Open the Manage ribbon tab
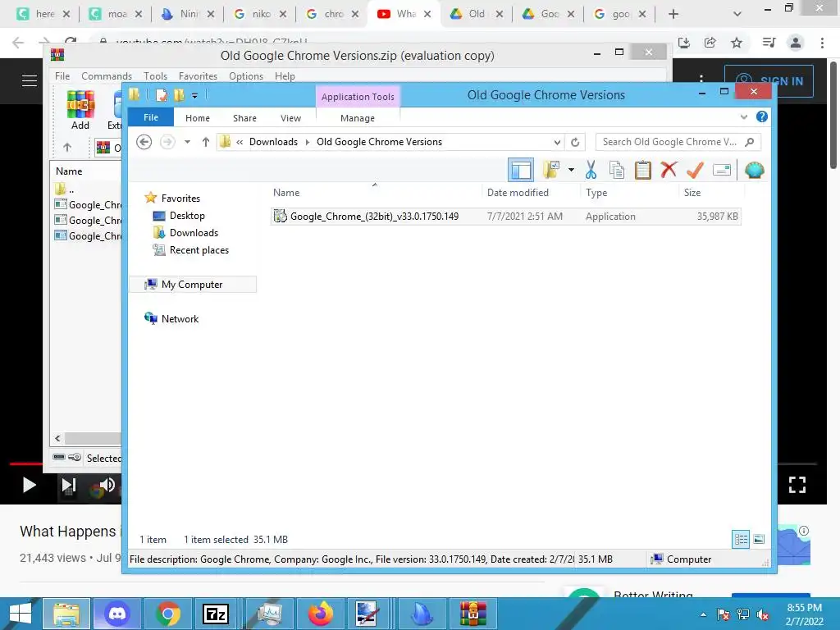840x630 pixels. coord(358,118)
